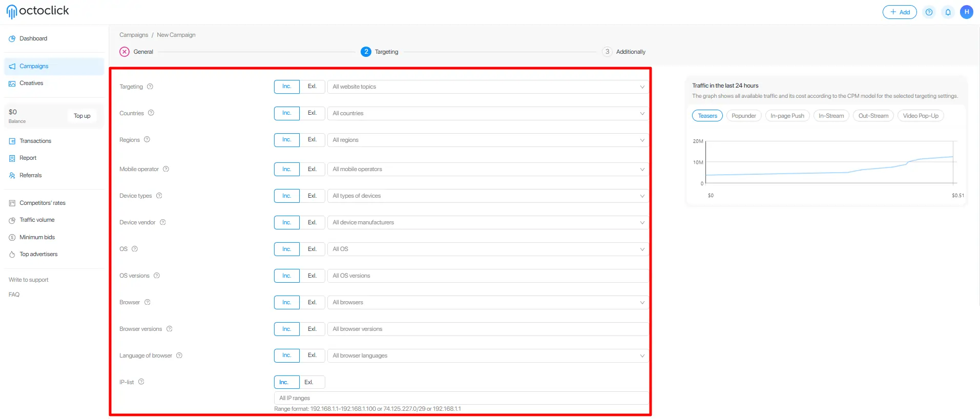This screenshot has width=980, height=419.
Task: Open Campaigns in the sidebar
Action: [54, 66]
